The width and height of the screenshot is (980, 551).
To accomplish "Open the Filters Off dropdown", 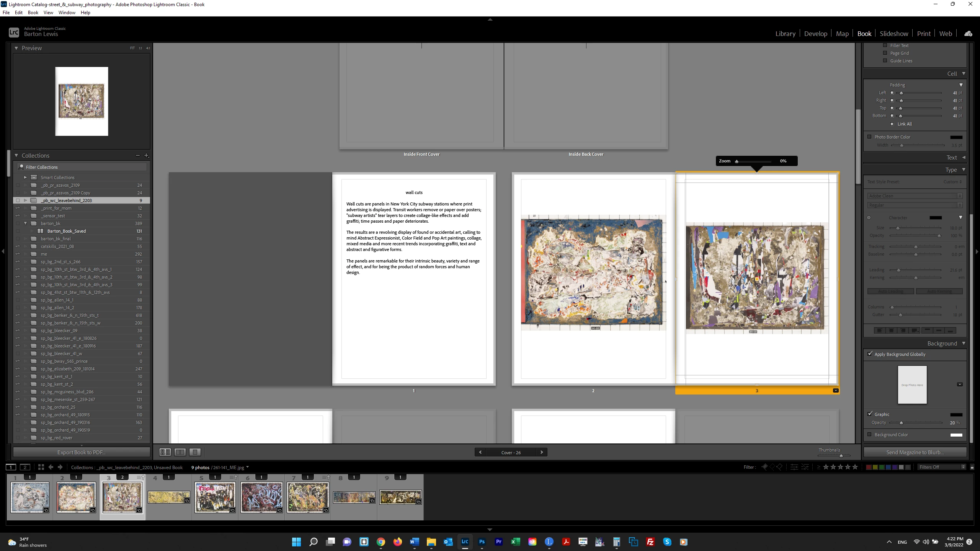I will (x=942, y=467).
